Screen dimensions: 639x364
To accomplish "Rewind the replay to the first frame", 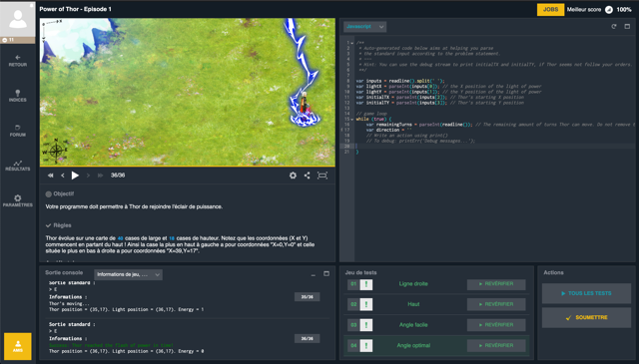I will tap(51, 176).
